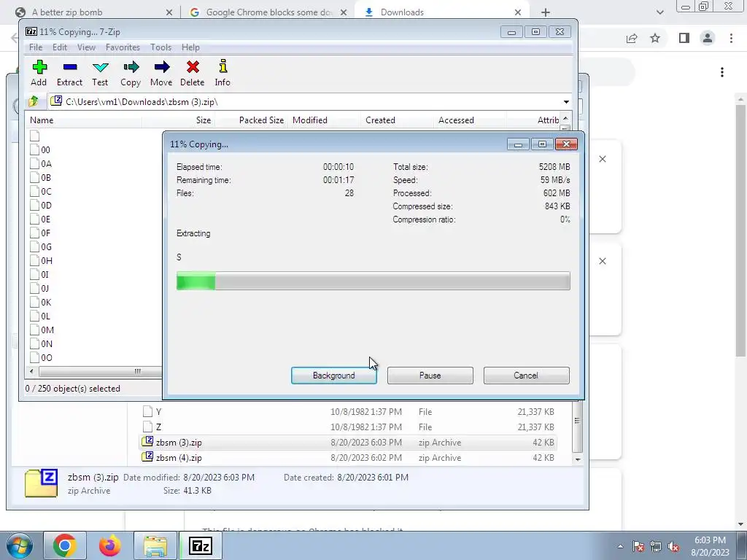Sort by the Packed Size column header
This screenshot has width=747, height=560.
point(251,120)
